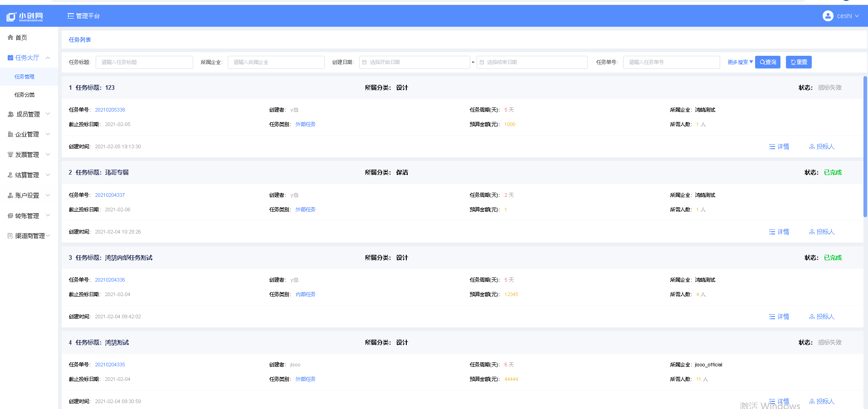The image size is (868, 409).
Task: Click the 小创网 logo icon
Action: pyautogui.click(x=11, y=17)
